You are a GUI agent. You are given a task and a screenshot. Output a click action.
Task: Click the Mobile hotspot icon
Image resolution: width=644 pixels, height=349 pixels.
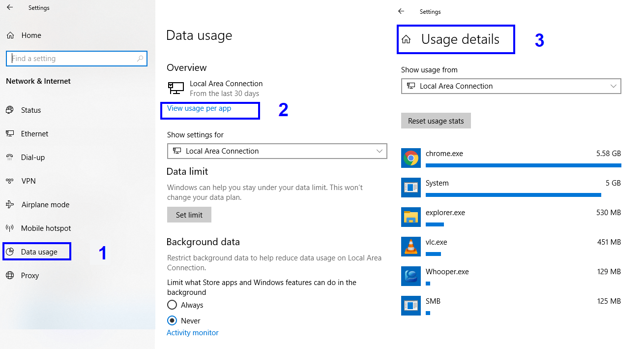click(x=10, y=228)
